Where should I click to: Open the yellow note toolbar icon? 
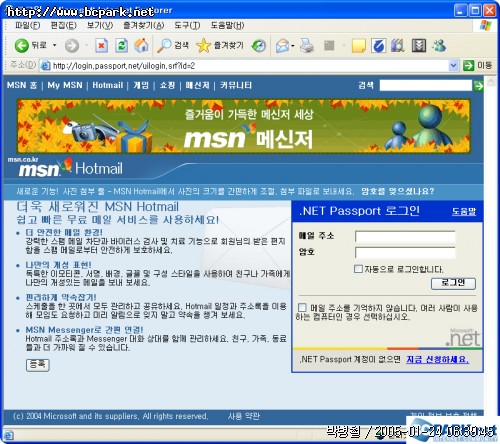coord(359,46)
